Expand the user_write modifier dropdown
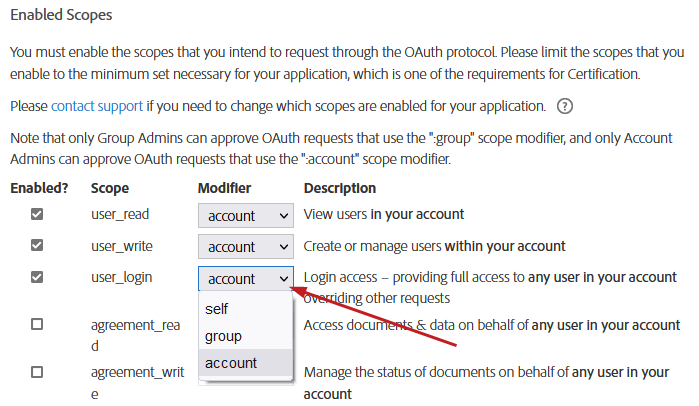The image size is (699, 406). (x=245, y=247)
